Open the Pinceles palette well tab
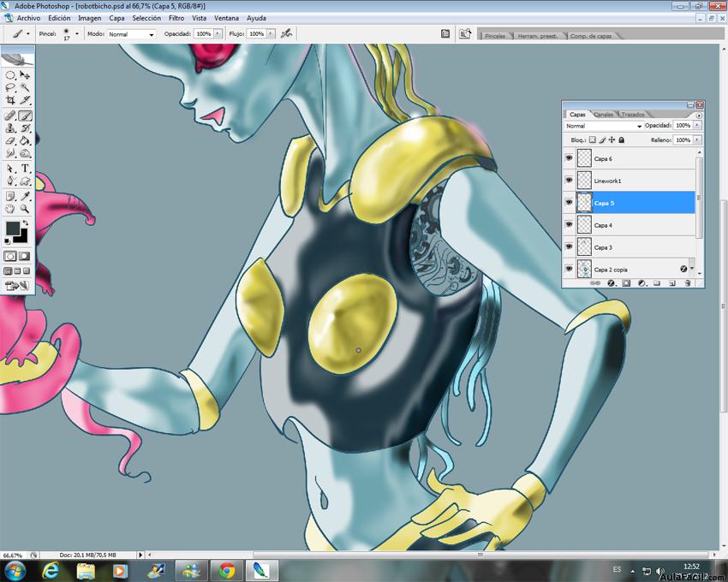 pyautogui.click(x=495, y=36)
